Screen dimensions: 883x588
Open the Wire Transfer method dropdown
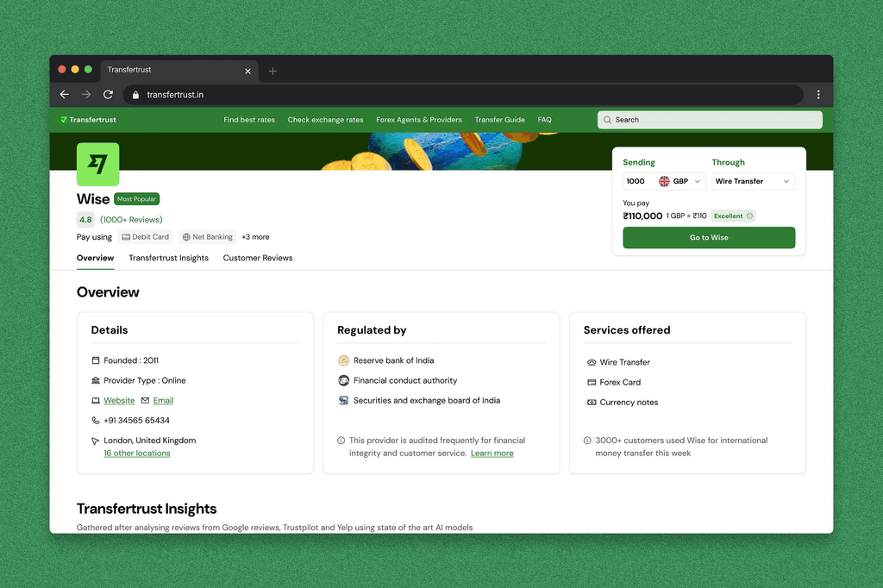tap(754, 181)
